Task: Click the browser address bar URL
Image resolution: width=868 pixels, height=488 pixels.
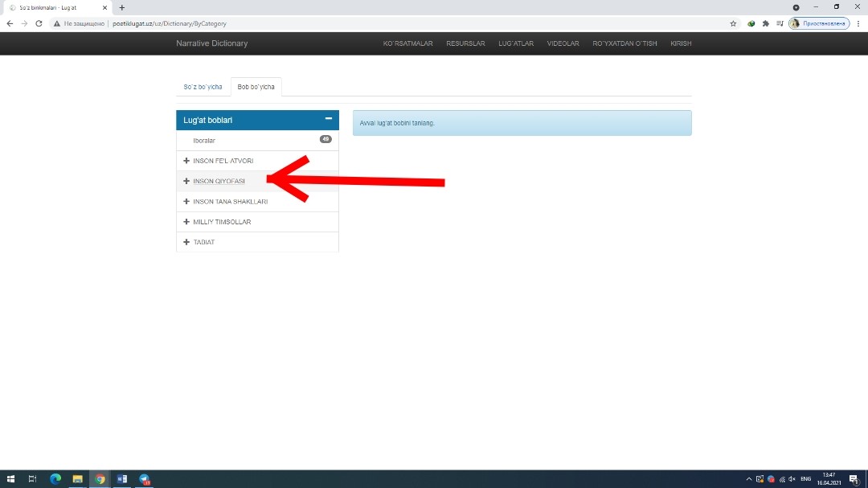Action: coord(169,23)
